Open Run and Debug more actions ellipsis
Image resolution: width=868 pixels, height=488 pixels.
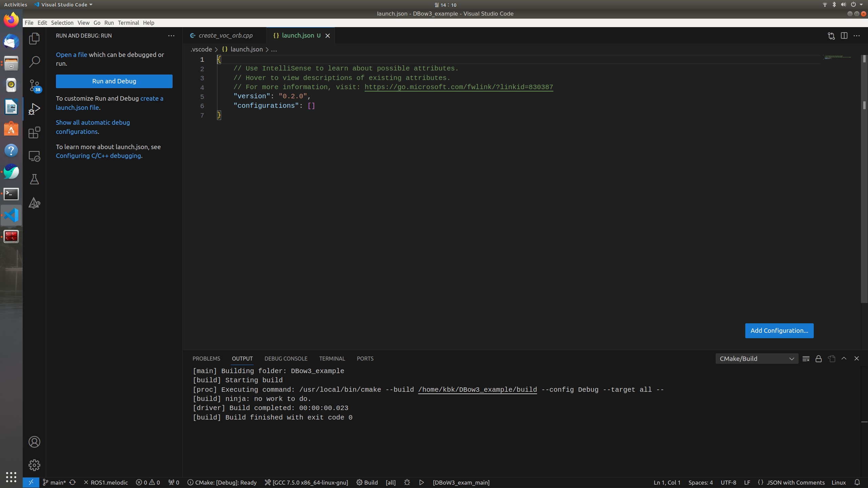[171, 36]
